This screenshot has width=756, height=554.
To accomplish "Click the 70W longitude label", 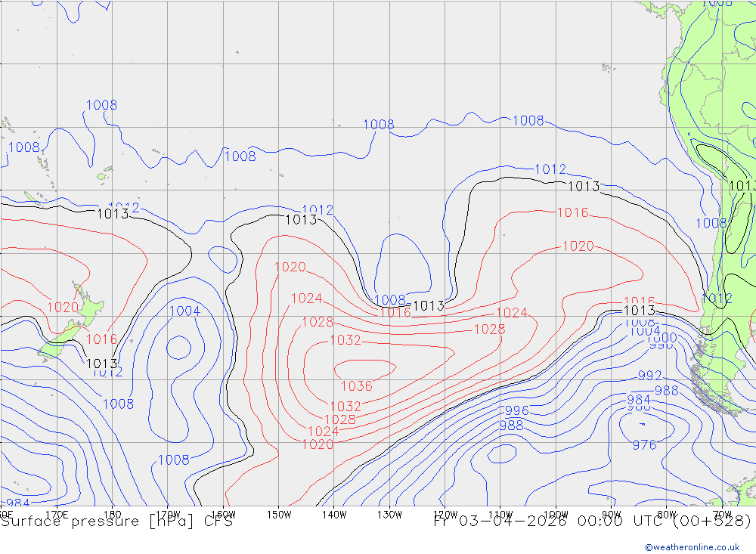I will [722, 515].
